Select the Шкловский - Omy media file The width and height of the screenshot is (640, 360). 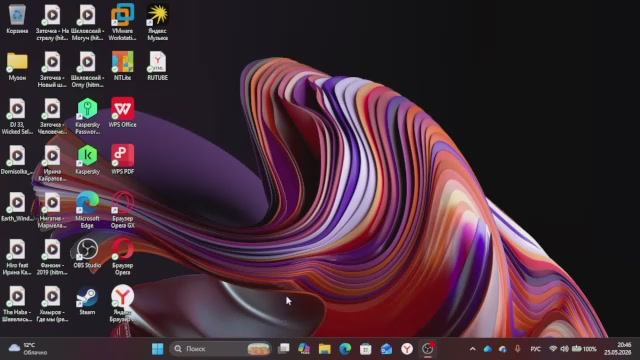[87, 69]
